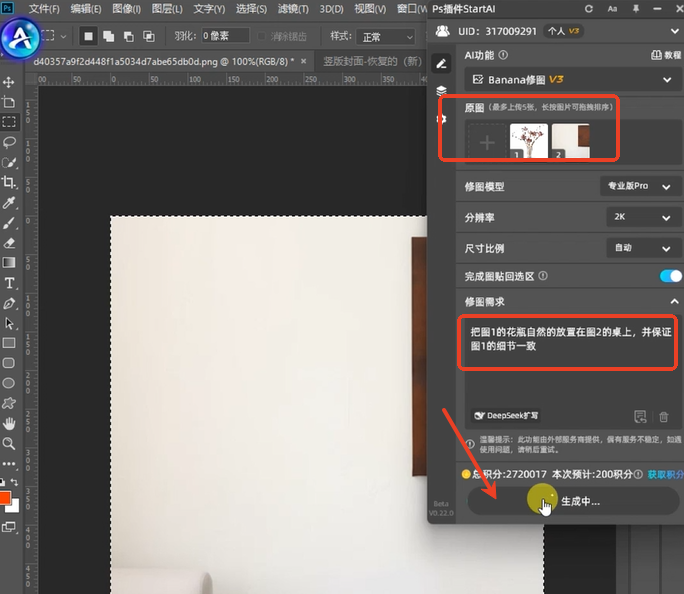Viewport: 684px width, 594px height.
Task: Collapse the 修图需求 section
Action: click(674, 301)
